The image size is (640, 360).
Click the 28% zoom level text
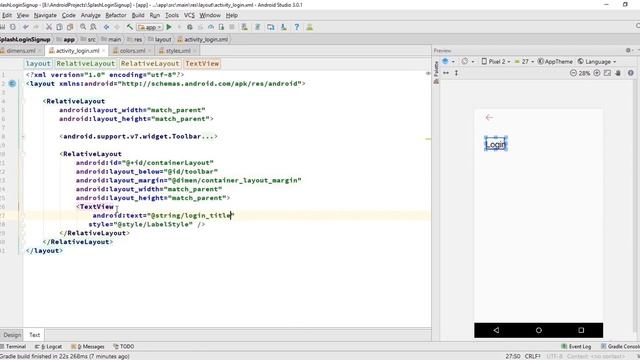tap(584, 73)
